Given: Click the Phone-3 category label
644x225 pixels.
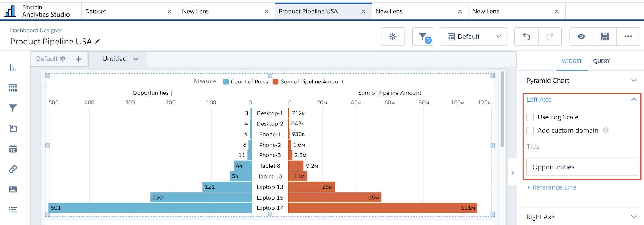Looking at the screenshot, I should pyautogui.click(x=270, y=155).
